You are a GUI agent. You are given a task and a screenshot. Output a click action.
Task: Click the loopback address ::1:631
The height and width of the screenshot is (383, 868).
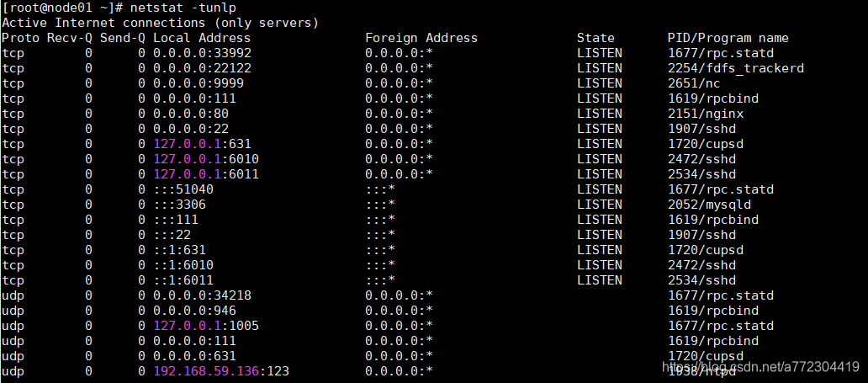tap(179, 250)
